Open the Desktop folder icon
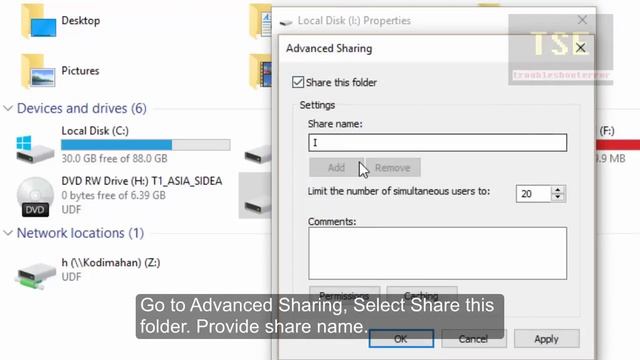640x360 pixels. pos(38,21)
